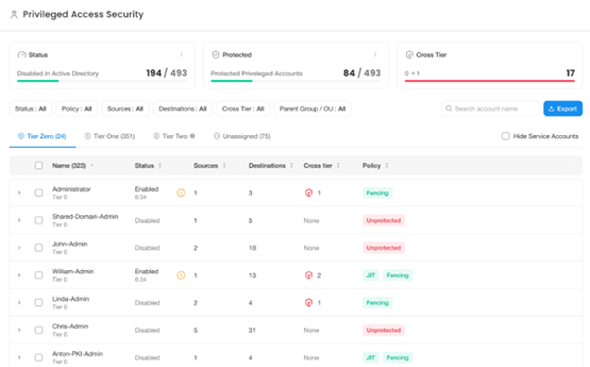Screen dimensions: 590x367
Task: Click Unprotected tag in Chris-Admin row
Action: pos(384,330)
